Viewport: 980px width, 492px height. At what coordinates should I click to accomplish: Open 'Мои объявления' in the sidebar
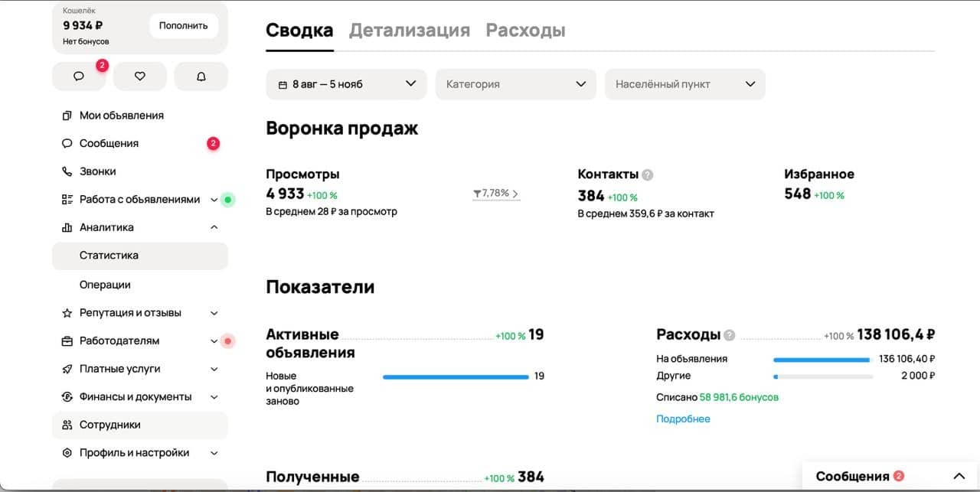[122, 116]
